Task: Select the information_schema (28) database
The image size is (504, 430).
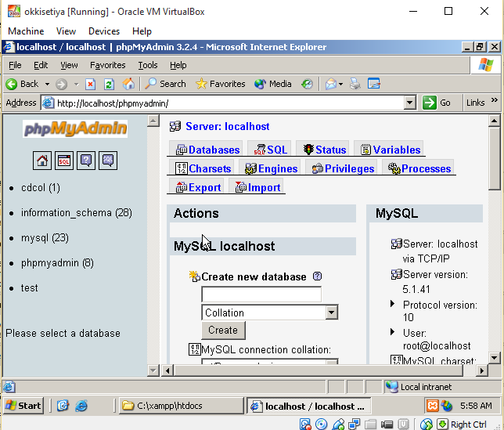Action: click(77, 212)
